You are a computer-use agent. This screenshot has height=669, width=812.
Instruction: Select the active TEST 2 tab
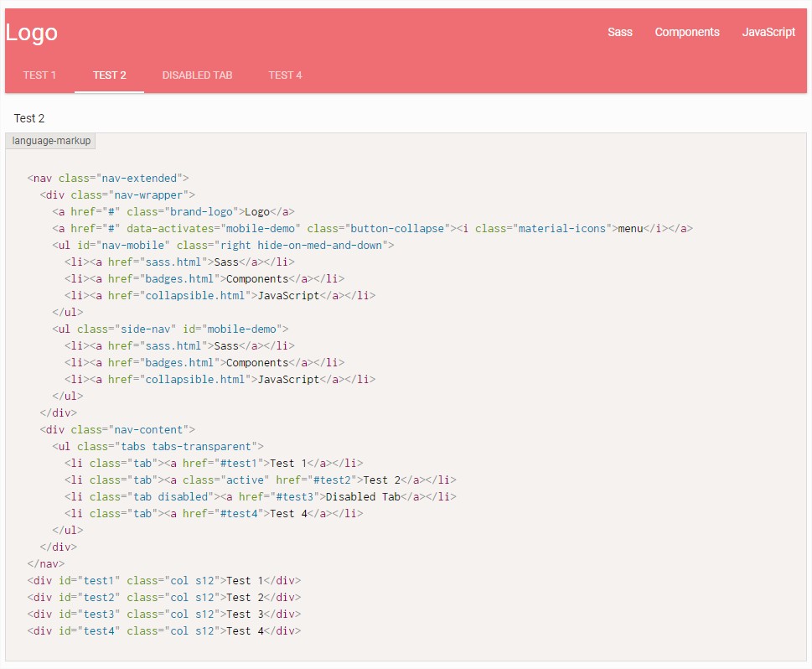[109, 75]
